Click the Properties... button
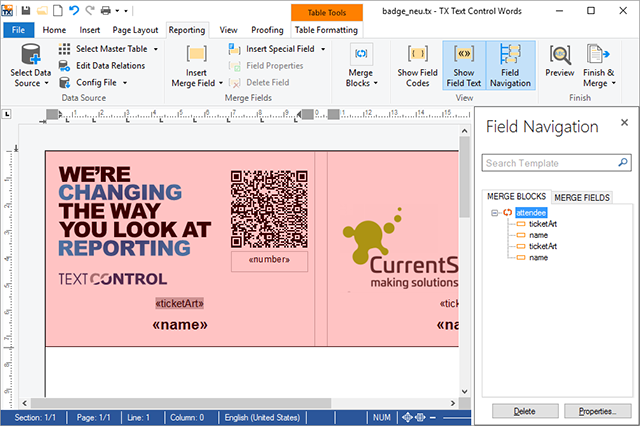640x426 pixels. (597, 411)
